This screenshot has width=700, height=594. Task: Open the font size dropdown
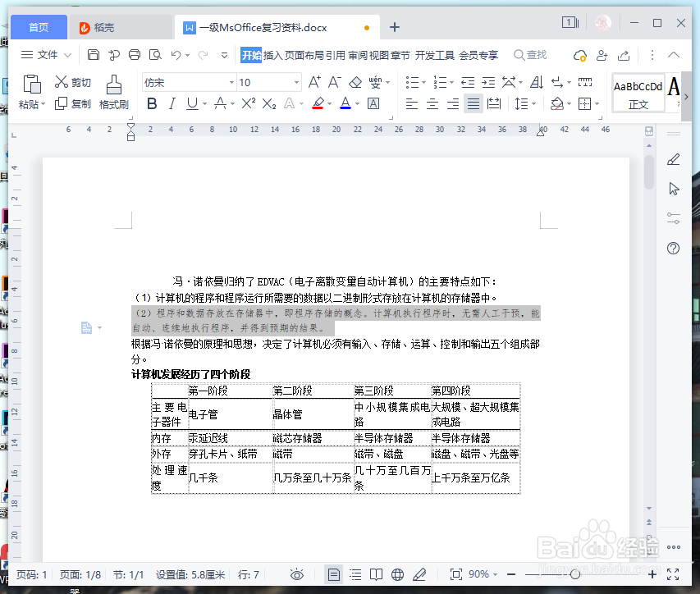296,83
